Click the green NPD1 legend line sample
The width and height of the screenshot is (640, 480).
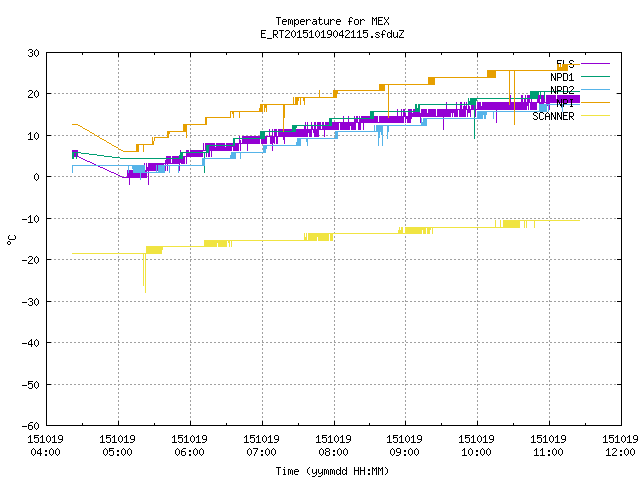[595, 76]
